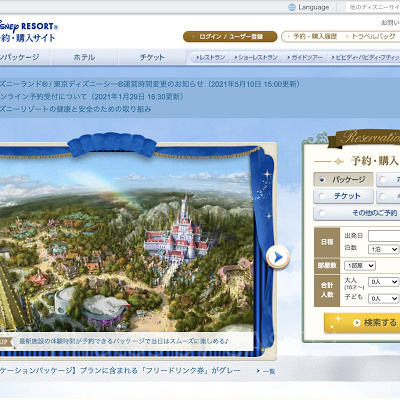Open the バケーションパッケージ tab
Image resolution: width=400 pixels, height=400 pixels.
click(x=24, y=57)
